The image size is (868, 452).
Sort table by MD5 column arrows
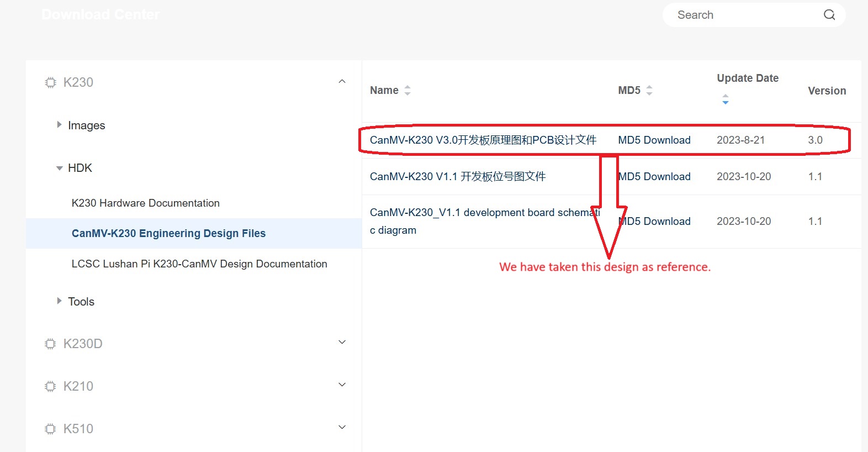click(x=649, y=91)
